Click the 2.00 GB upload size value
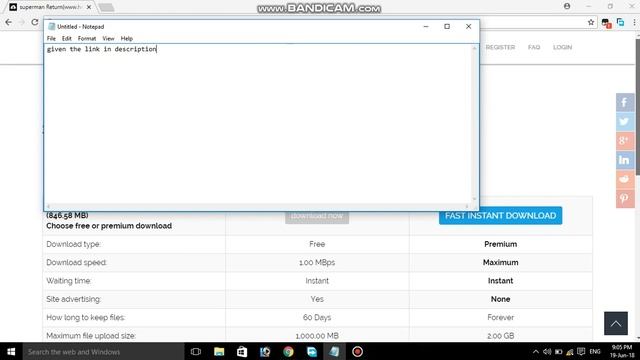640x360 pixels. (500, 336)
